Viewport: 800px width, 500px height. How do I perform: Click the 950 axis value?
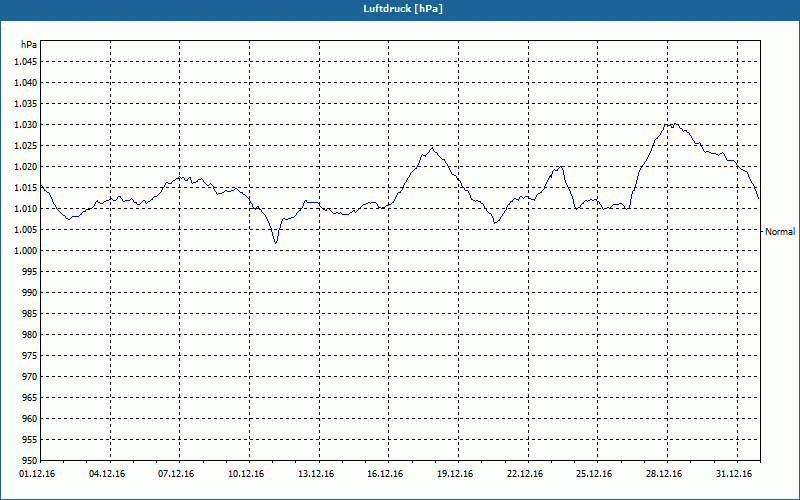(30, 461)
